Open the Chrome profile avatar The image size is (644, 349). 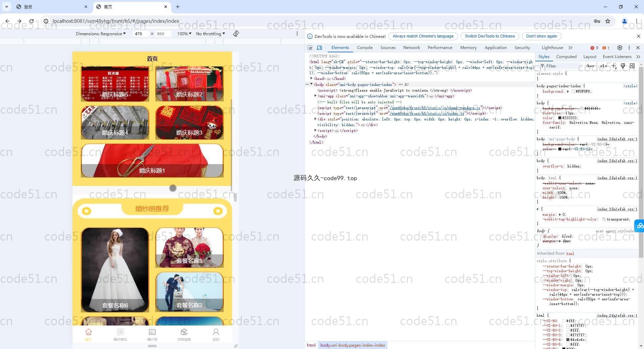625,21
